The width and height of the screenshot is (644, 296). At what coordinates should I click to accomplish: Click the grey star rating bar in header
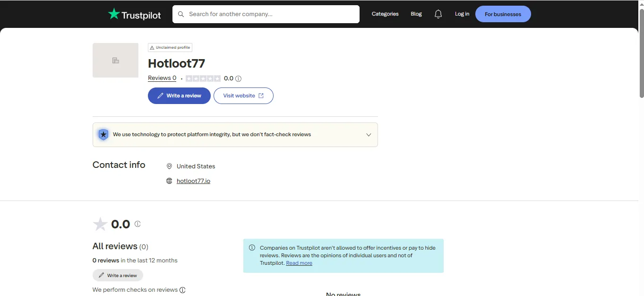(203, 78)
